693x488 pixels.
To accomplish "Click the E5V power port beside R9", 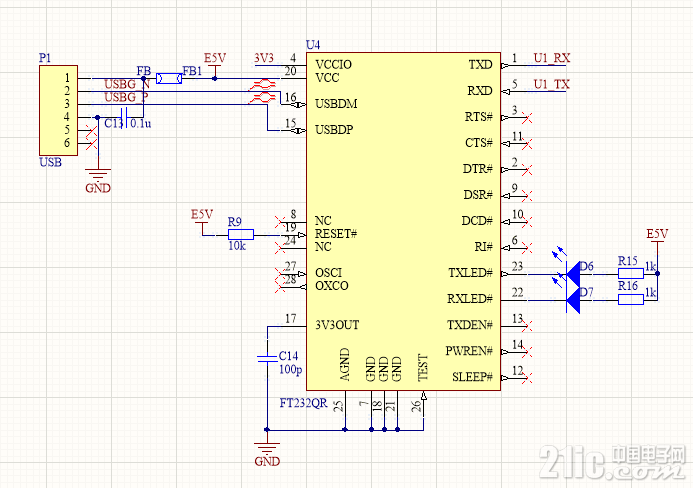I will click(x=202, y=220).
